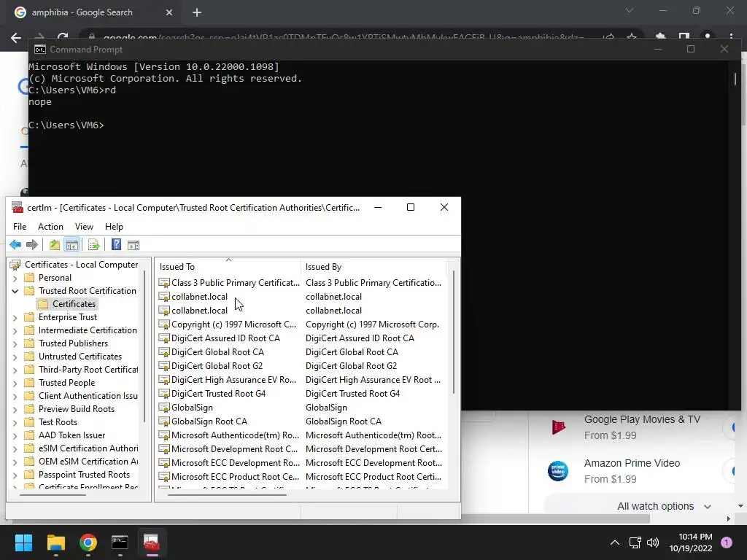This screenshot has width=747, height=560.
Task: Collapse the Trusted Root Certification node
Action: click(15, 291)
